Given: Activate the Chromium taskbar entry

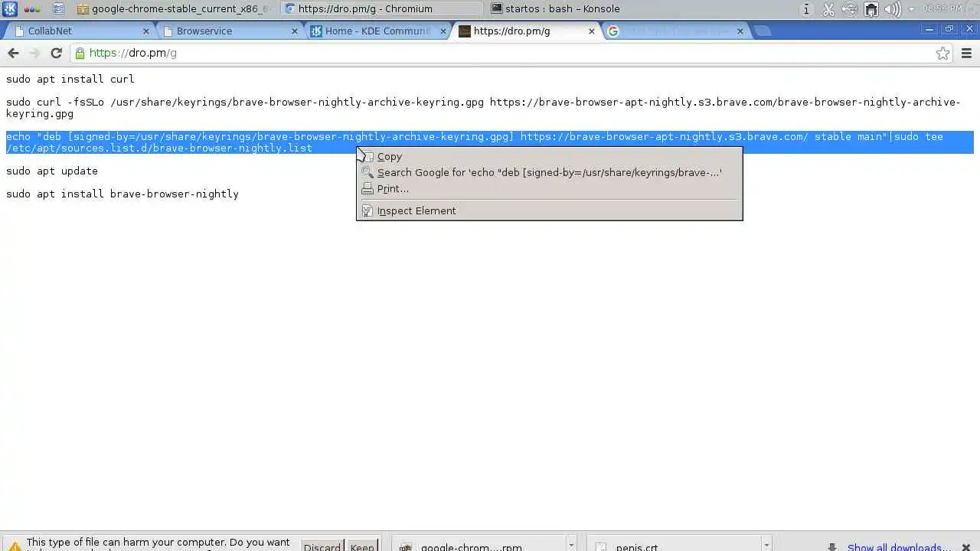Looking at the screenshot, I should [x=381, y=9].
